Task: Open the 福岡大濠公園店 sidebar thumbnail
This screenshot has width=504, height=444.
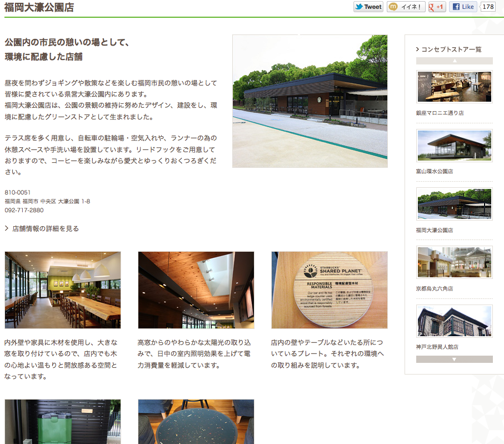Action: 454,204
